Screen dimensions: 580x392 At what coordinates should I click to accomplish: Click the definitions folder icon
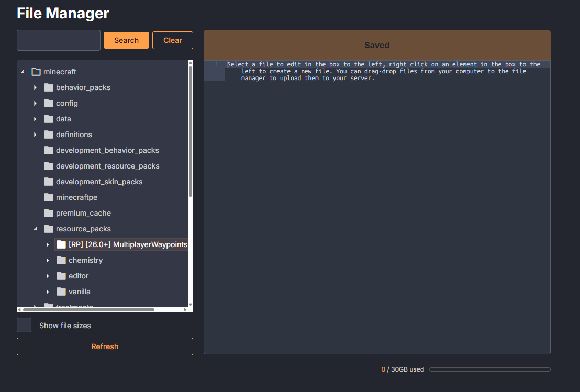[49, 135]
